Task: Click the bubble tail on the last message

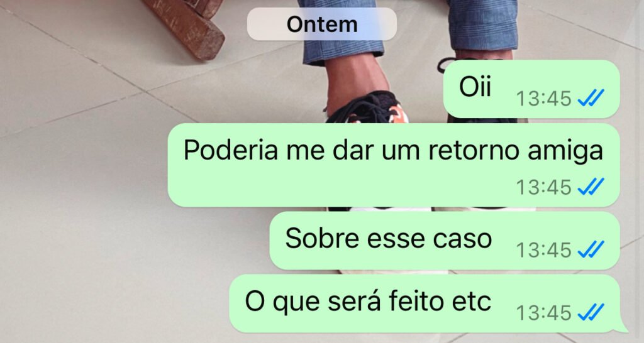Action: click(x=622, y=327)
